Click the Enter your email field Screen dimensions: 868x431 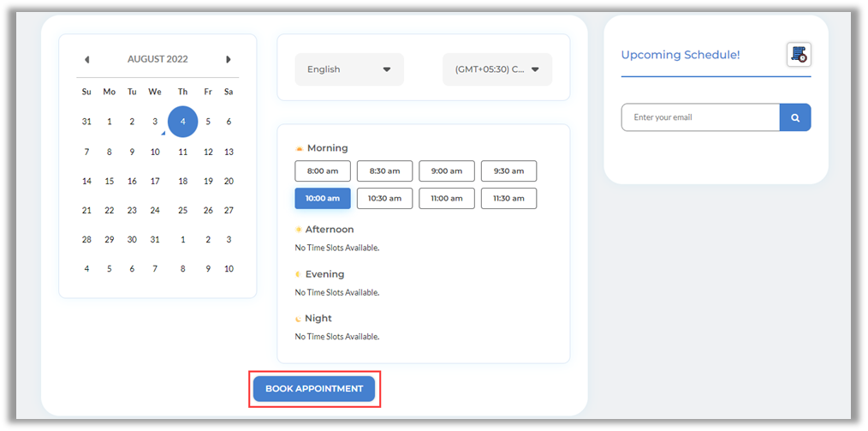point(699,117)
